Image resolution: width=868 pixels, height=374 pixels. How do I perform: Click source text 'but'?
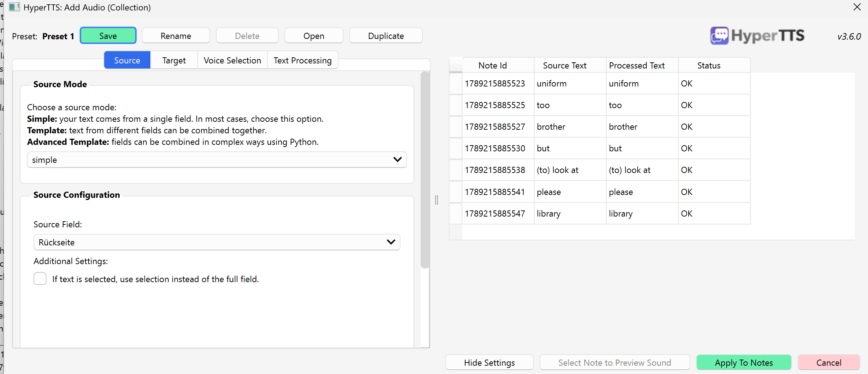coord(570,148)
